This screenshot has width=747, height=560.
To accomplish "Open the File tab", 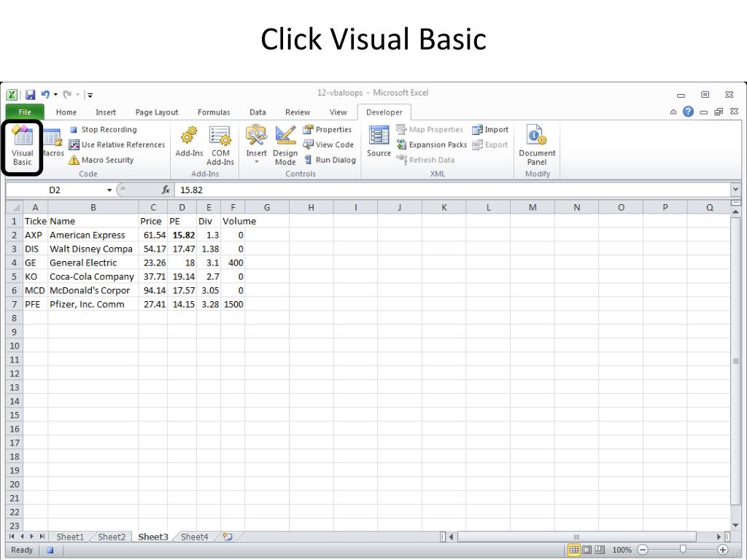I will point(25,112).
